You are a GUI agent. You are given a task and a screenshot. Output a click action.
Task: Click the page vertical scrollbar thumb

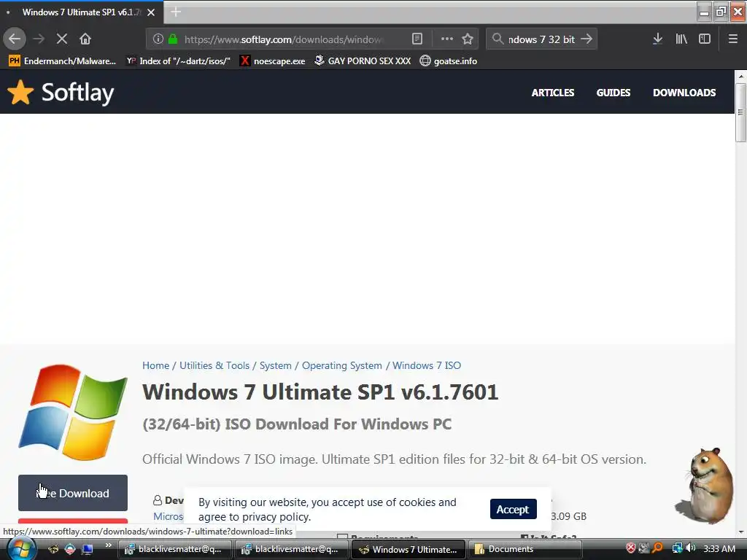tap(740, 112)
